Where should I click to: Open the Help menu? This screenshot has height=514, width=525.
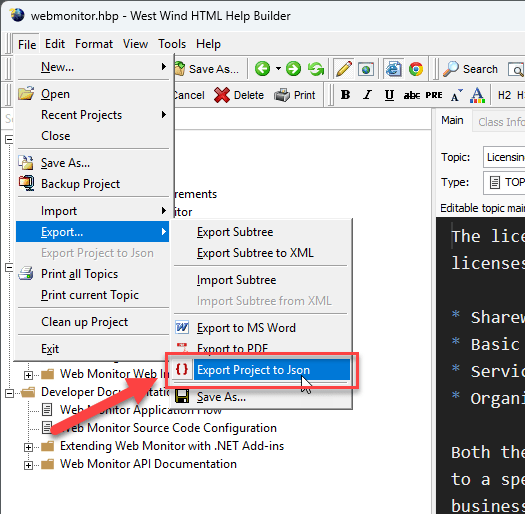pos(208,44)
